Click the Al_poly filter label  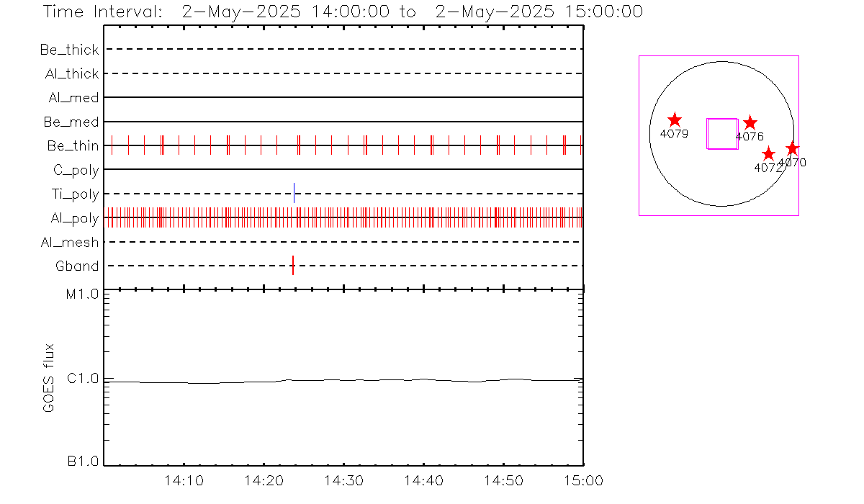75,218
